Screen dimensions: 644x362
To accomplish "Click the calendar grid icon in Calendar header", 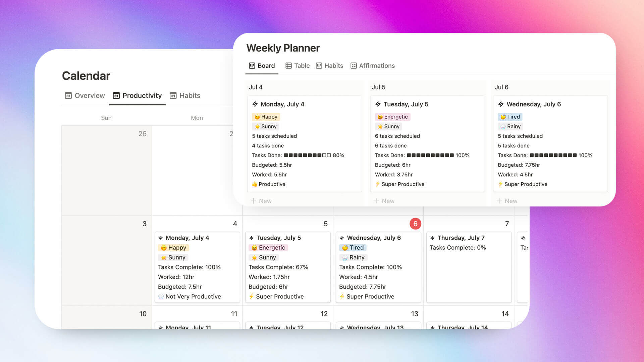I will tap(116, 95).
